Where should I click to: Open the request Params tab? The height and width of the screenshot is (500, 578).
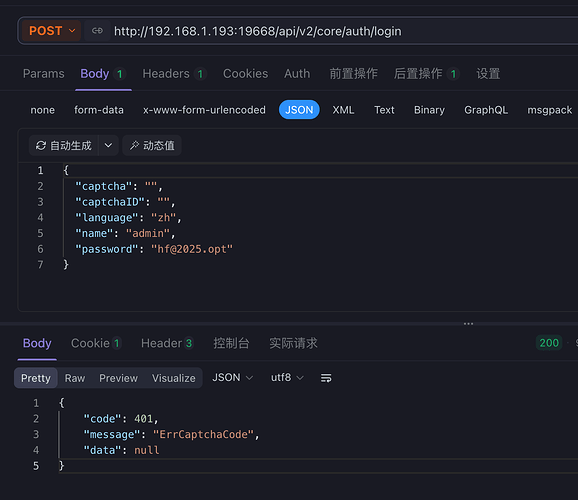coord(43,74)
